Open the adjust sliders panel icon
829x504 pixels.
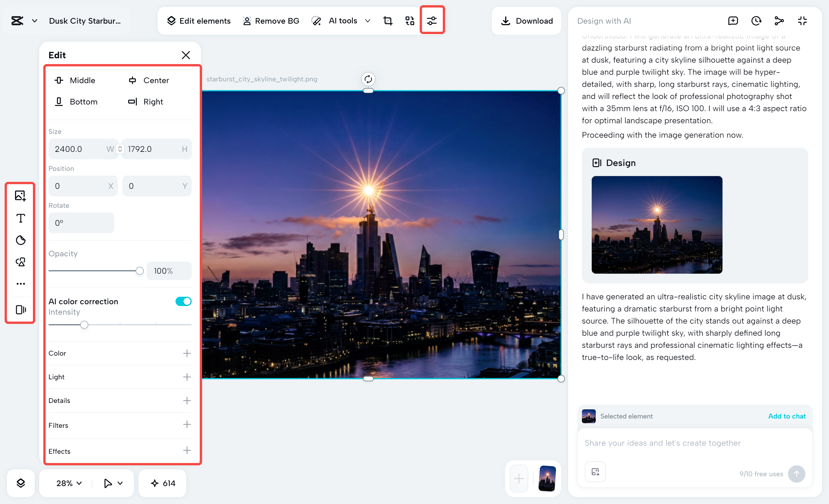pyautogui.click(x=432, y=21)
